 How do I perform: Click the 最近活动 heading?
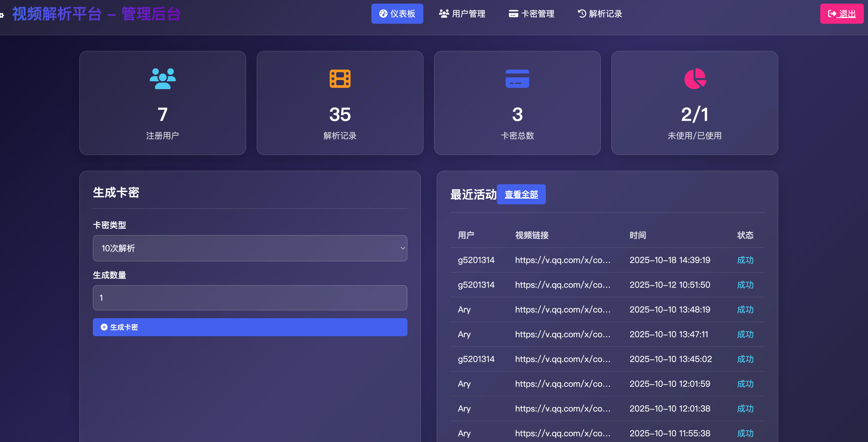coord(473,195)
